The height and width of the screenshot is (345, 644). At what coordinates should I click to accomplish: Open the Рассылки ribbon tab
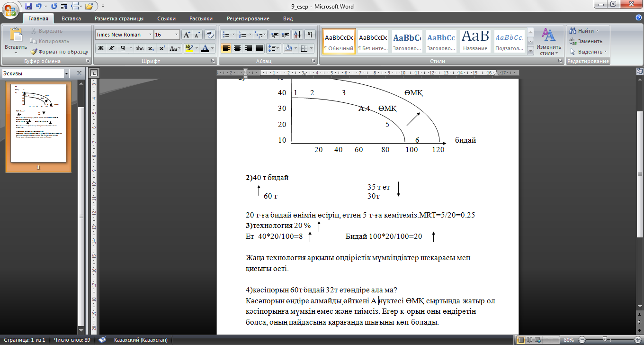pos(201,18)
